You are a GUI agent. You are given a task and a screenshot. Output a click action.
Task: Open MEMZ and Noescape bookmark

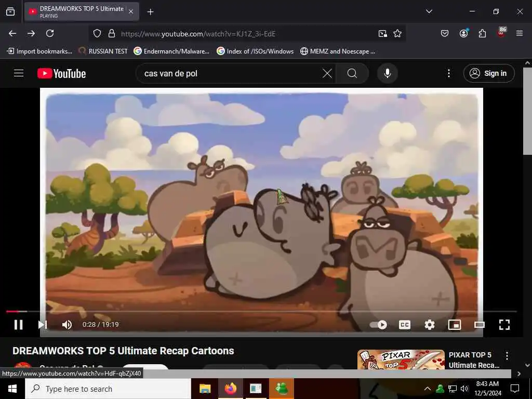point(338,51)
